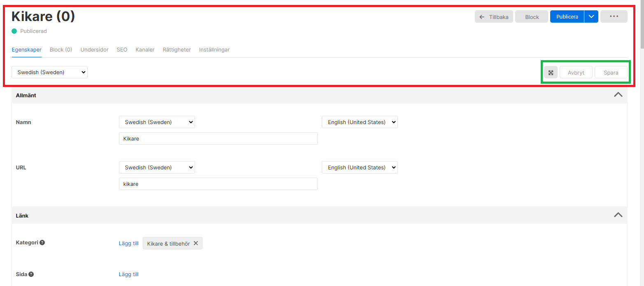Open the Publicera dropdown arrow

click(x=591, y=16)
